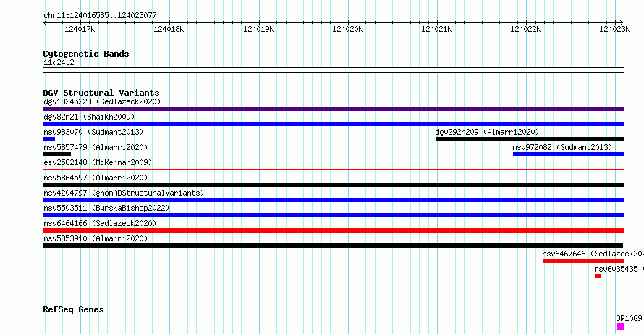Select the purple dgv1324n223 variant bar

point(333,109)
